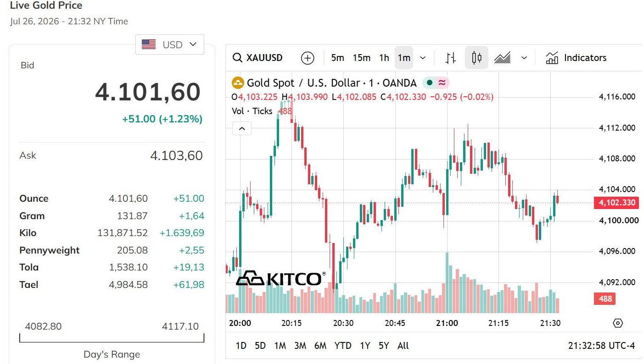Click the 21:32:58 UTC-4 timezone button
The height and width of the screenshot is (364, 644).
click(601, 346)
